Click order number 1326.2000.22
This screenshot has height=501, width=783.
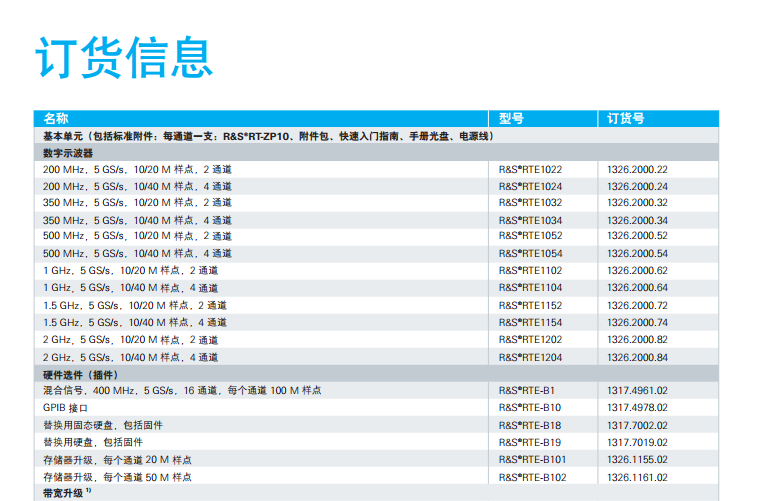click(x=637, y=170)
